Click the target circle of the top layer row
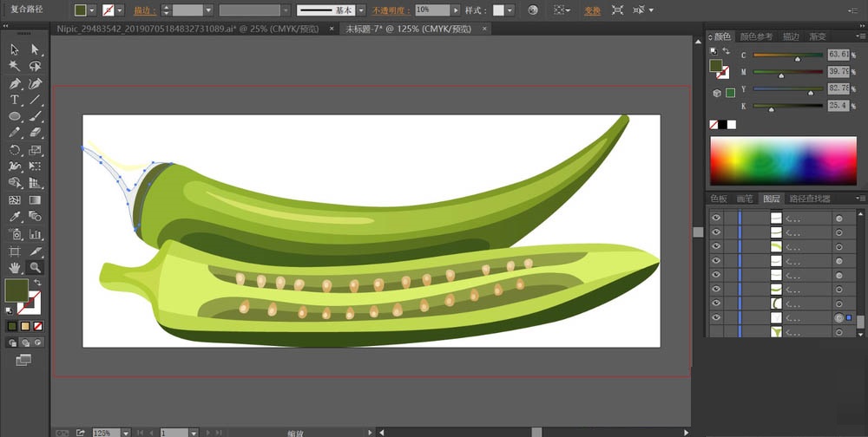Screen dimensions: 868x437 [838, 218]
